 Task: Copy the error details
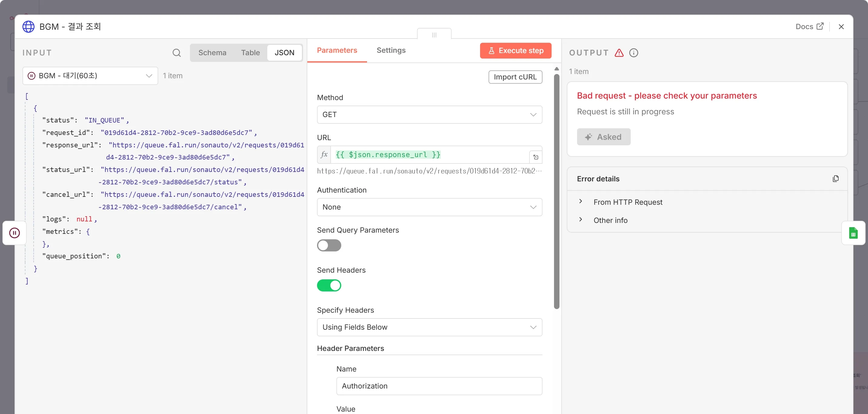(836, 178)
